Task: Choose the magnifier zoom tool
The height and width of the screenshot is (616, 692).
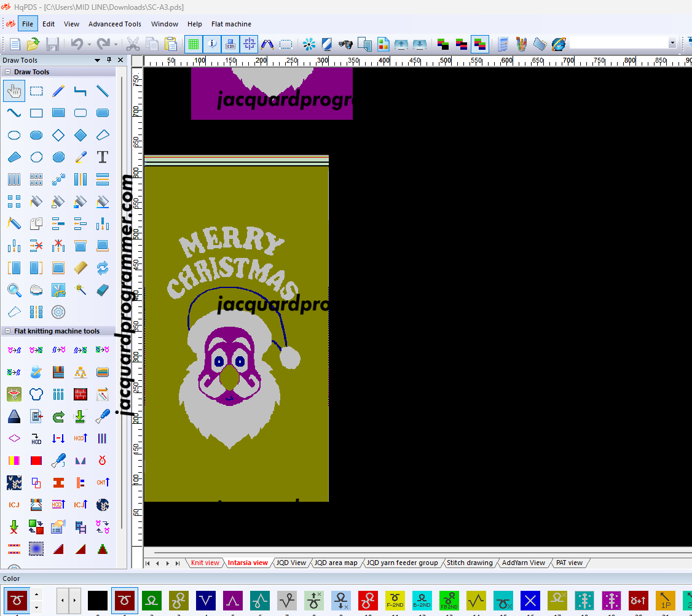Action: (x=14, y=290)
